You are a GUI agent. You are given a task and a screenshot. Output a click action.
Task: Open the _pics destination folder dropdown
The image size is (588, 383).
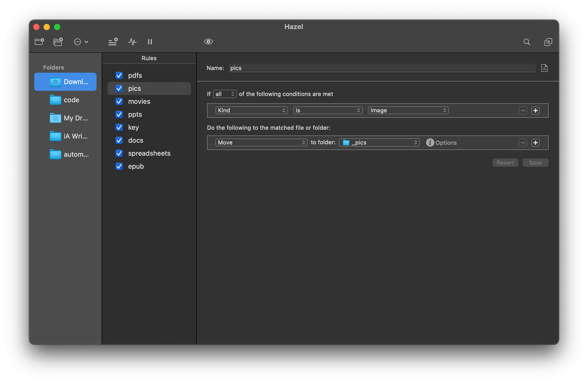click(x=379, y=142)
